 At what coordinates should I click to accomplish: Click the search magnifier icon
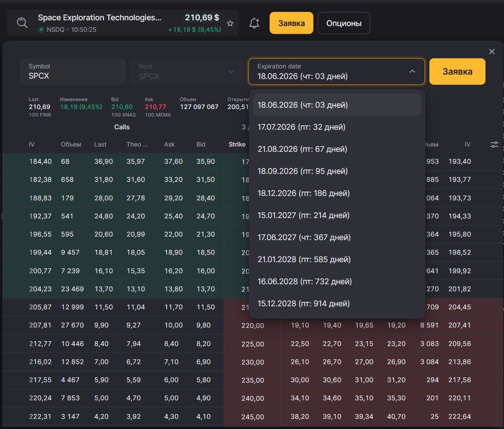click(x=22, y=23)
